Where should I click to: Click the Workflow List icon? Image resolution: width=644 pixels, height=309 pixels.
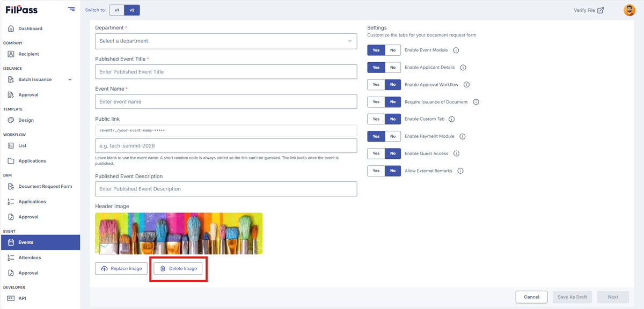click(x=11, y=145)
